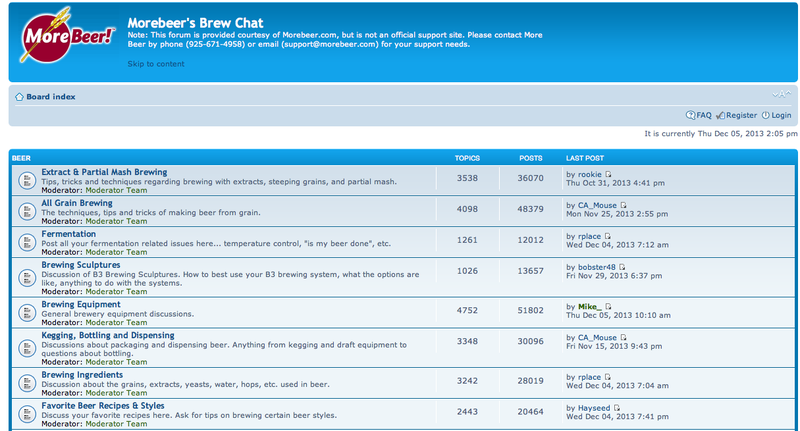Screen dimensions: 800x431
Task: View latest post icon next to Hayseed
Action: [617, 408]
